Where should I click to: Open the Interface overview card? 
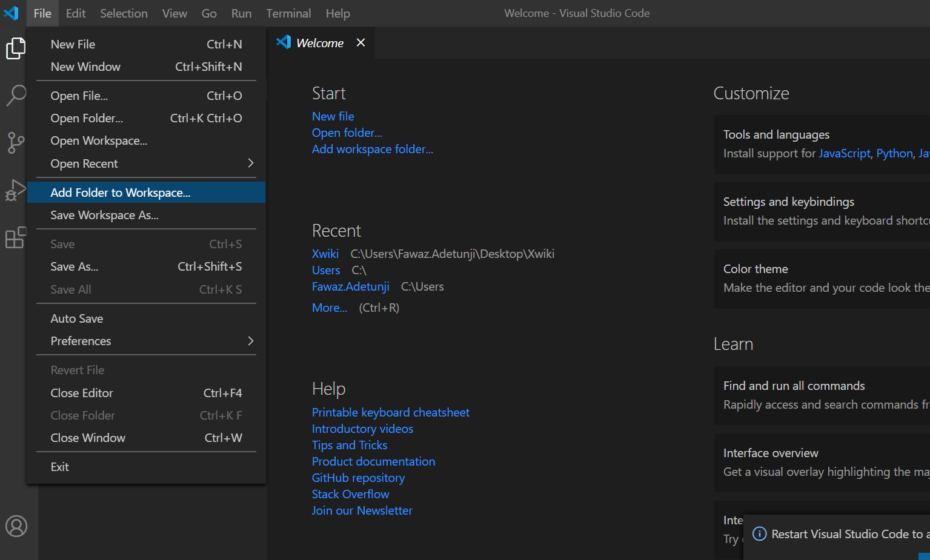pyautogui.click(x=822, y=463)
